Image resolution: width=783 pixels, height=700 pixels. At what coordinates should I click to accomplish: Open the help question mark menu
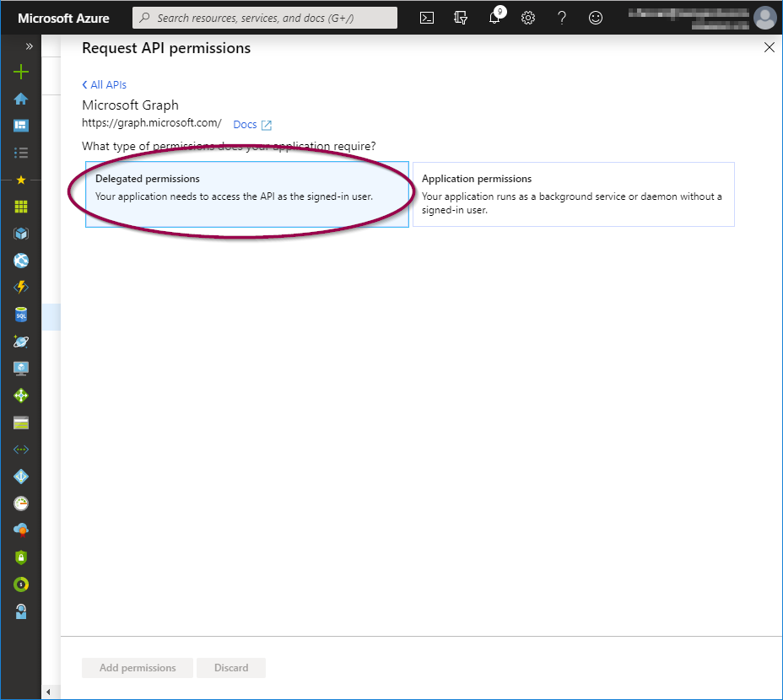[562, 18]
